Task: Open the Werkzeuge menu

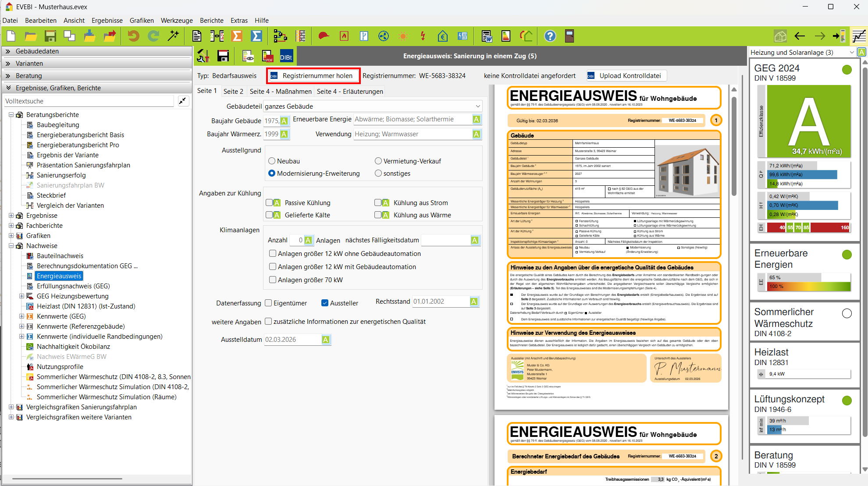Action: (x=177, y=20)
